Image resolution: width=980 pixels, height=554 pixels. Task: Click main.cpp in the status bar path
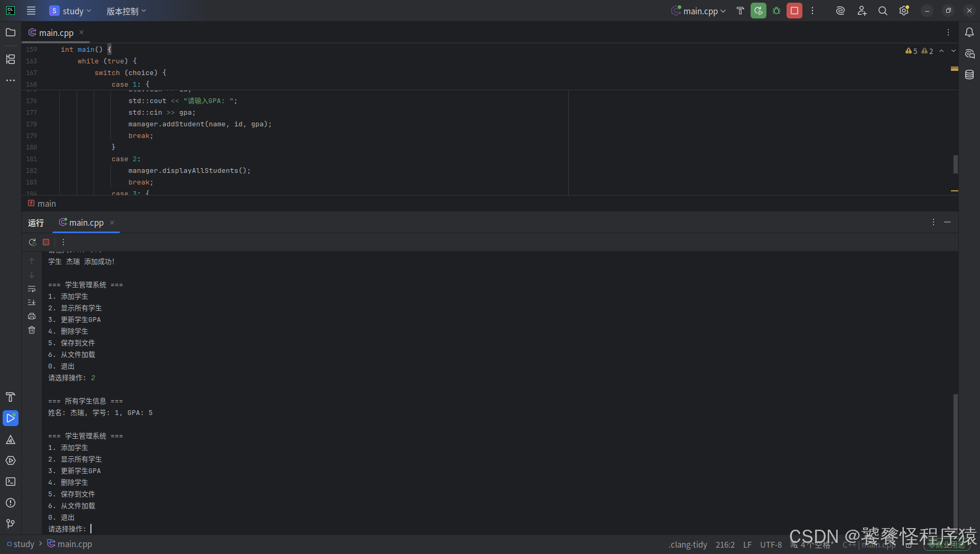click(x=69, y=544)
